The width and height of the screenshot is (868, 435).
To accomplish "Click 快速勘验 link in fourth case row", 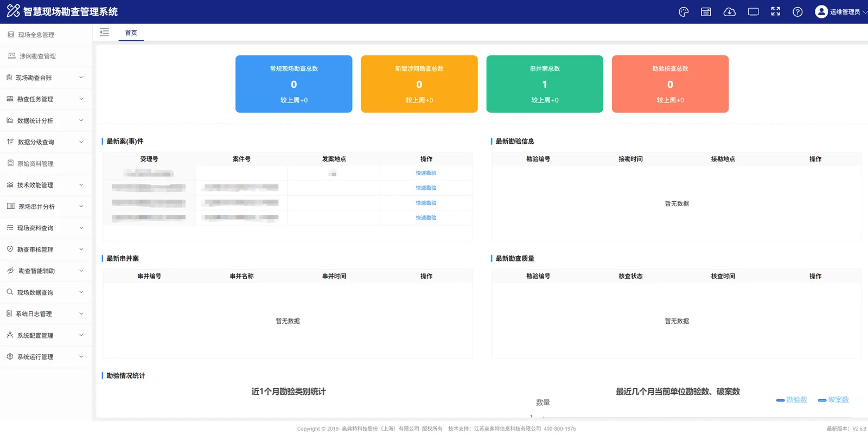I will click(x=426, y=217).
